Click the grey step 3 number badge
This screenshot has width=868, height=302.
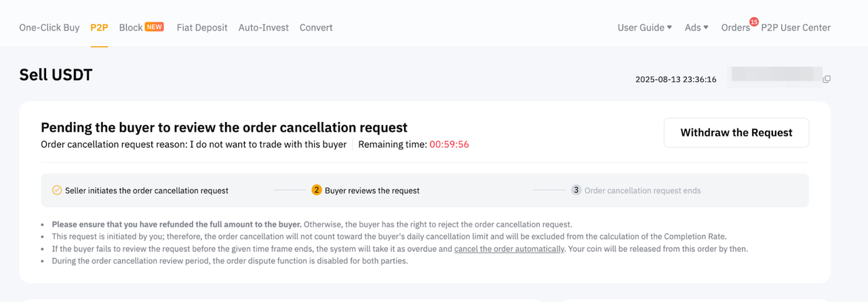tap(576, 191)
